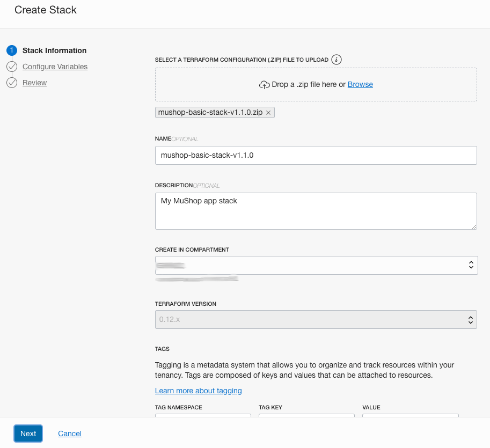This screenshot has height=448, width=490.
Task: Open the Create in Compartment dropdown
Action: [x=316, y=265]
